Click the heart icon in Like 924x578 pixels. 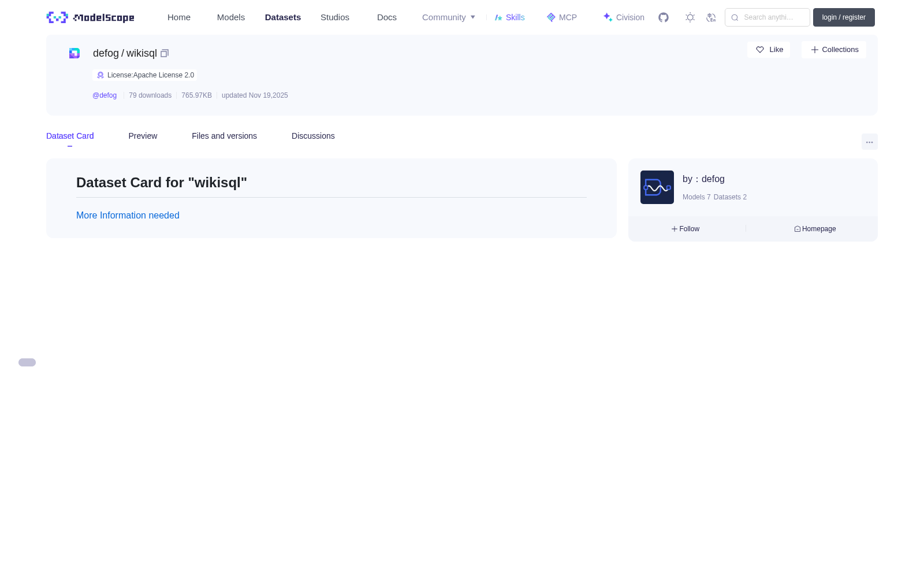tap(760, 50)
